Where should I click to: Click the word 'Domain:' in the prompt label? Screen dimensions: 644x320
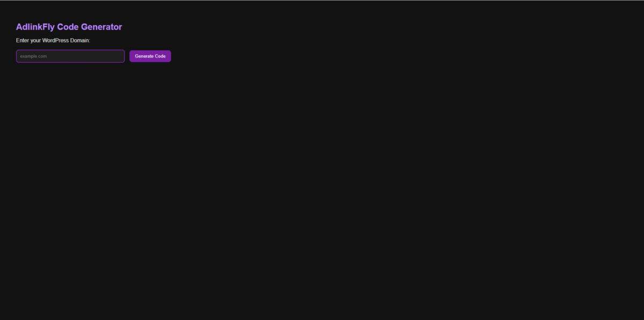tap(80, 40)
